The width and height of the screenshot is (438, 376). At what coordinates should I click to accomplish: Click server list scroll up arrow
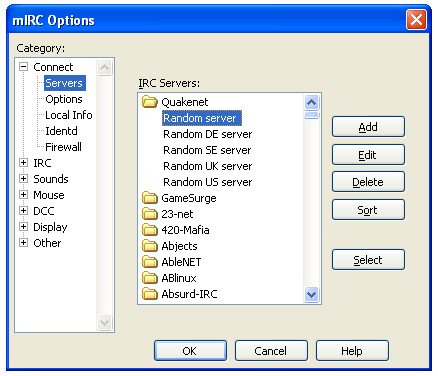[311, 102]
